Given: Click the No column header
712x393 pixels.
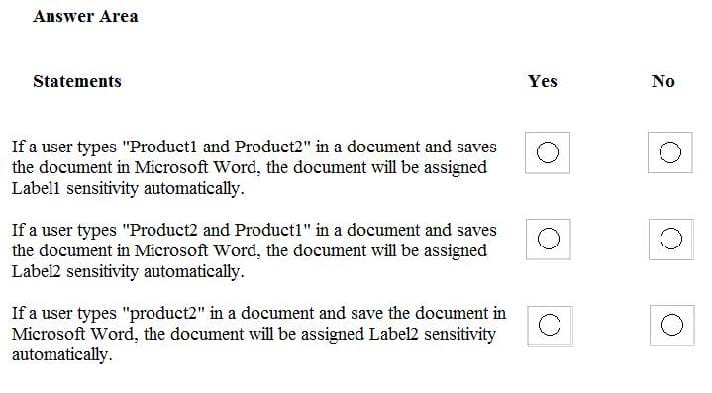Looking at the screenshot, I should (663, 81).
